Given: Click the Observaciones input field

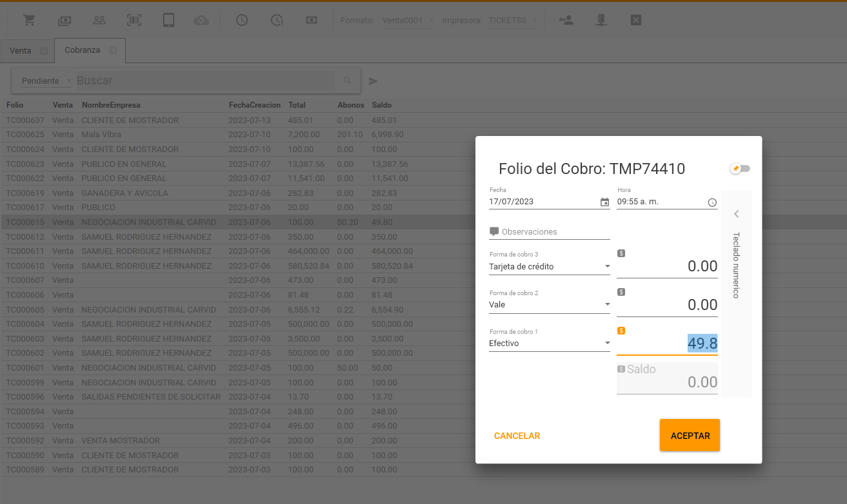Looking at the screenshot, I should [550, 231].
